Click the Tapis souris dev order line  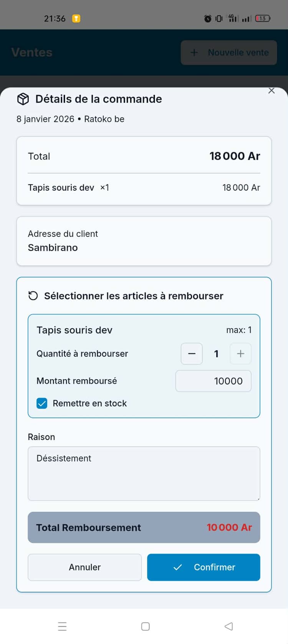coord(144,188)
